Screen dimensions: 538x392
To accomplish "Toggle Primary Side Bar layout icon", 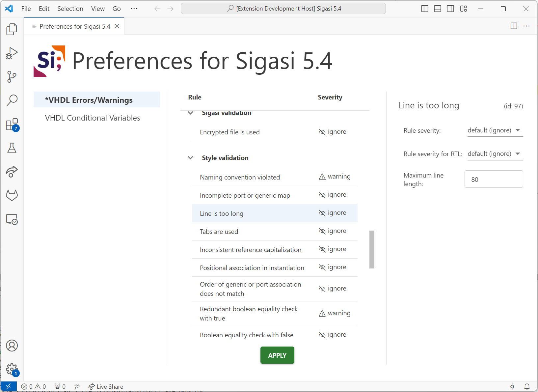I will click(425, 9).
